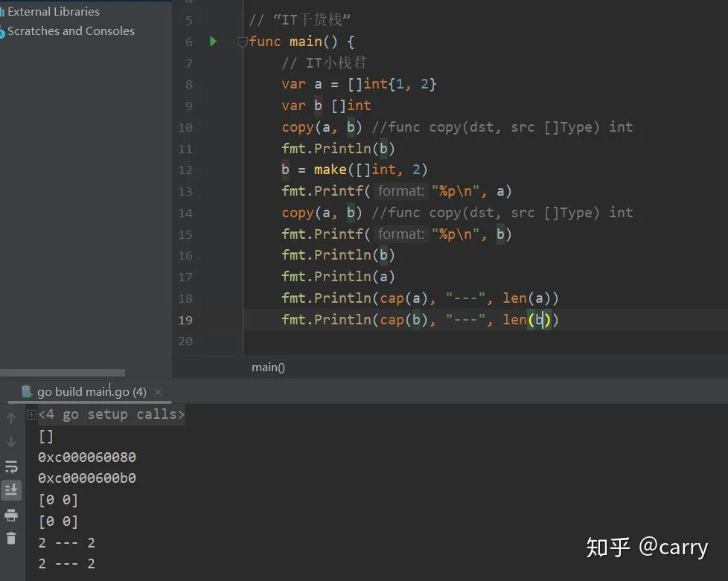728x581 pixels.
Task: Click the Scratches and Consoles icon
Action: tap(2, 33)
